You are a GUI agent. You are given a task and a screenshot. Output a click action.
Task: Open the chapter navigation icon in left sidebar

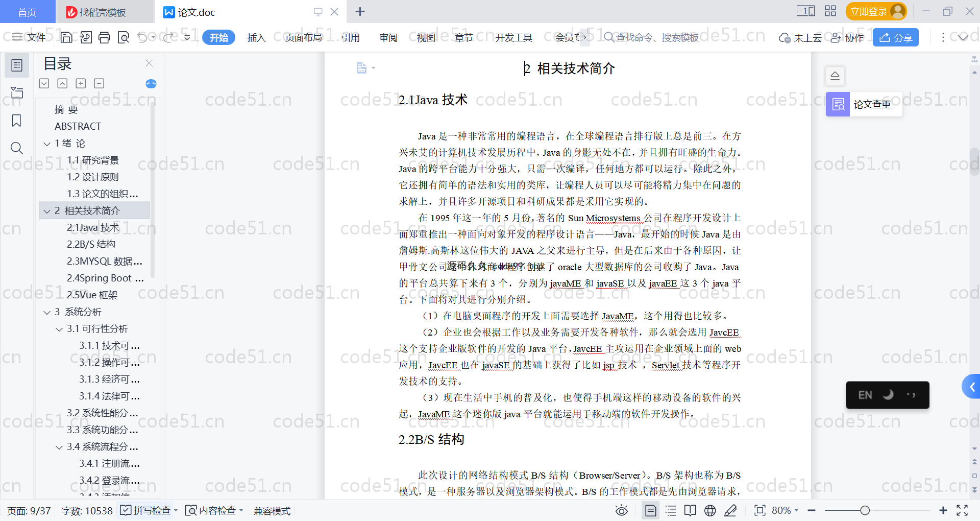pos(17,92)
